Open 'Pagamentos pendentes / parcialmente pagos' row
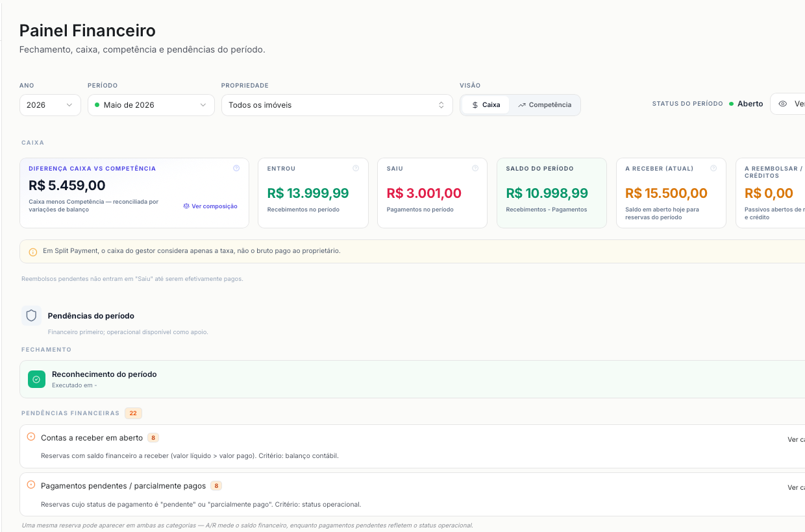This screenshot has width=805, height=532. (x=412, y=494)
